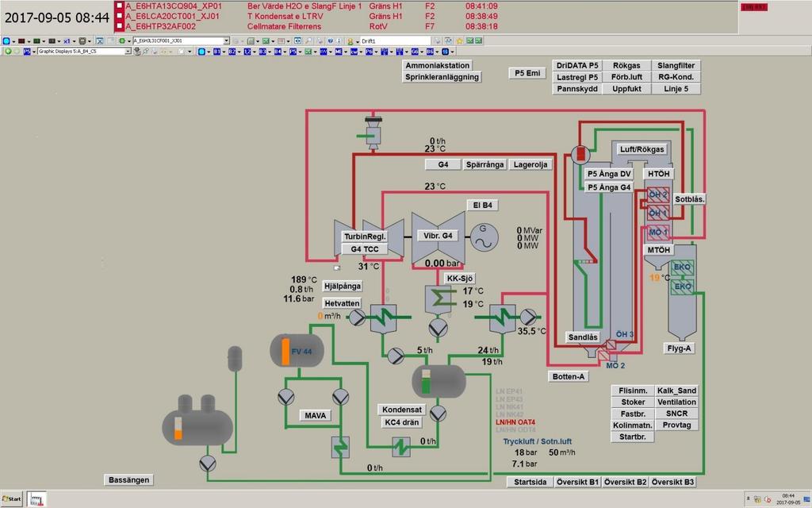
Task: Switch to Översikt B1 display
Action: pyautogui.click(x=578, y=482)
